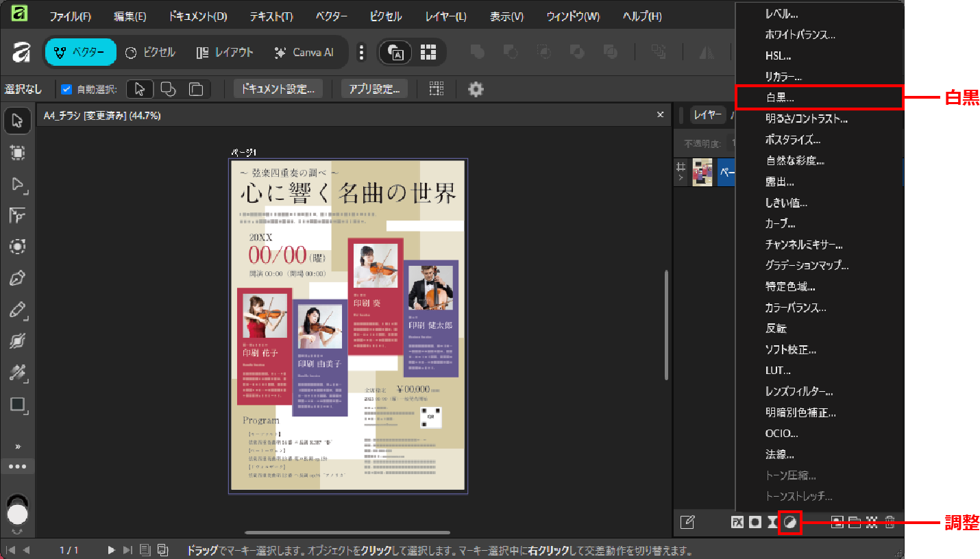Click the ドキュメント設定... button
The height and width of the screenshot is (559, 980).
tap(278, 89)
